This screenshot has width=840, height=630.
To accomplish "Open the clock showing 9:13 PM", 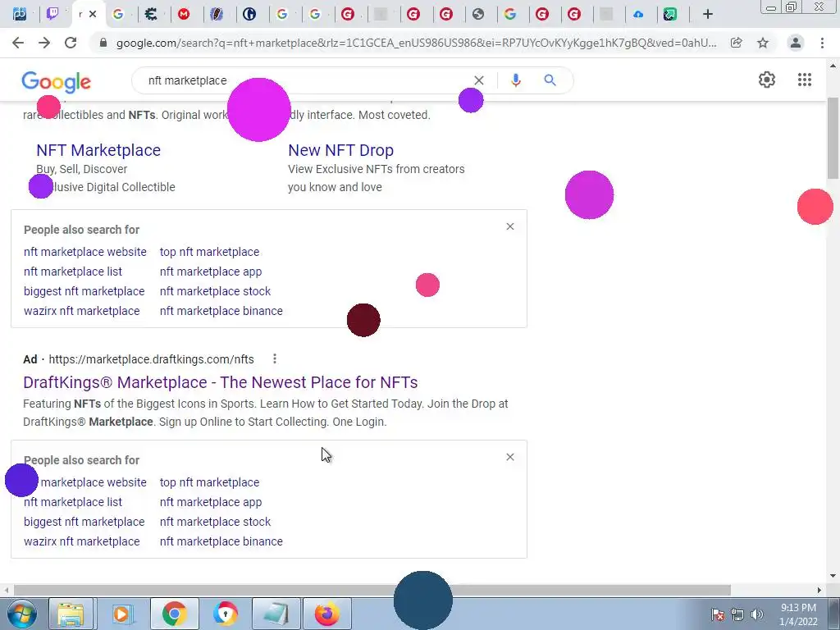I will (x=798, y=614).
